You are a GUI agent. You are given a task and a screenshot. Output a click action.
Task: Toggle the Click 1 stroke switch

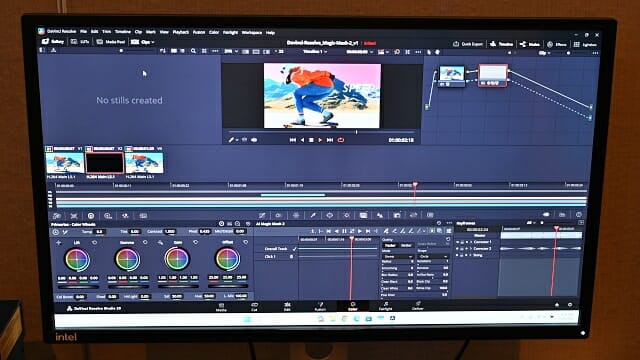coord(291,257)
